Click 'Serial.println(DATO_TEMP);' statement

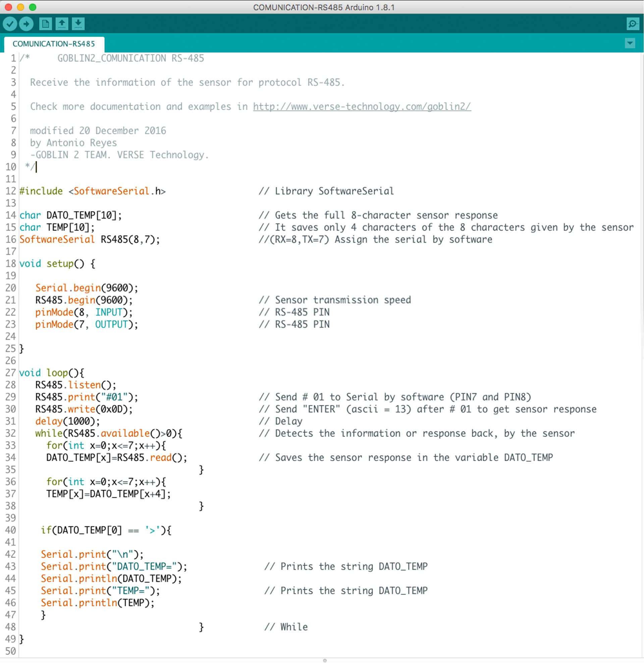pos(111,579)
